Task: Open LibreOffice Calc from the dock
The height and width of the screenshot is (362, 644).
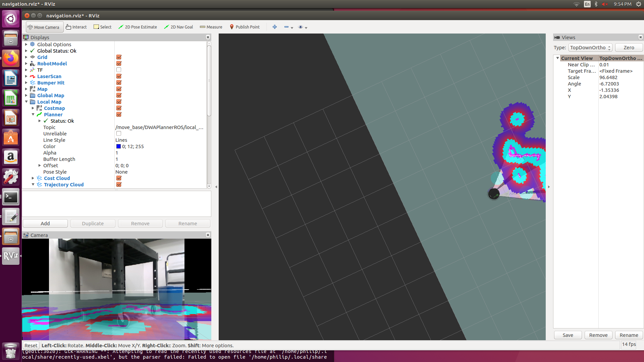Action: click(x=11, y=98)
